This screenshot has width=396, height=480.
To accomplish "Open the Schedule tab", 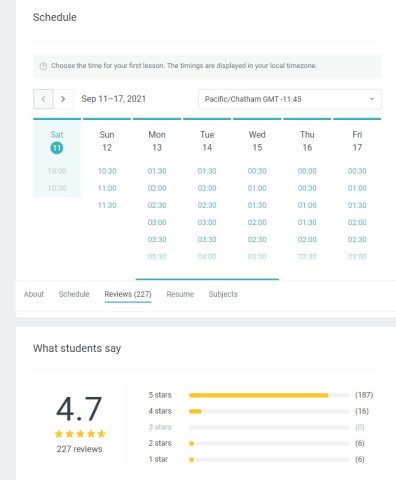I will coord(74,294).
